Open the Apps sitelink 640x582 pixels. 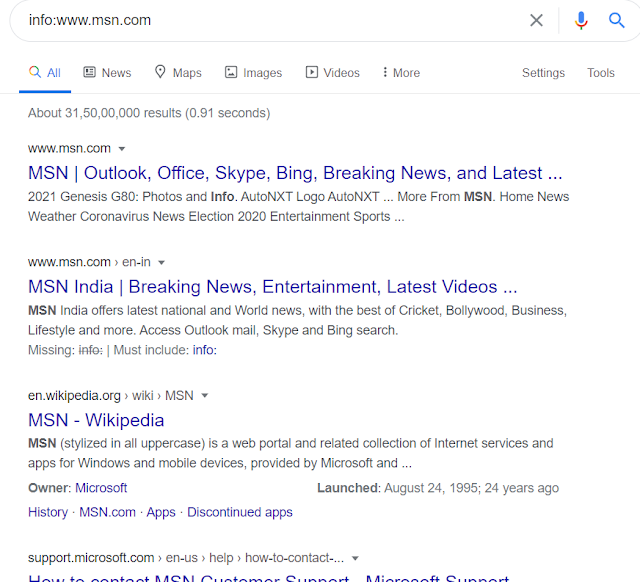coord(161,512)
